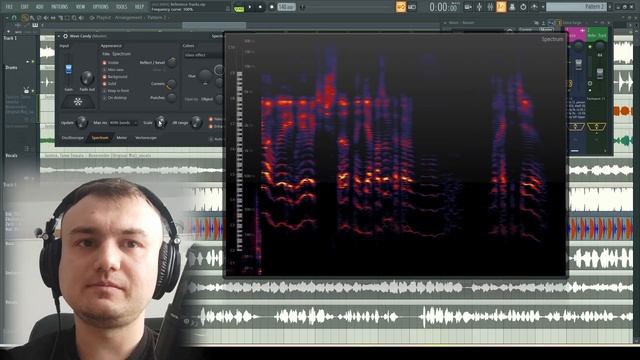The width and height of the screenshot is (640, 360).
Task: Click the snowflake freeze button in Wave Candy
Action: pos(78,102)
